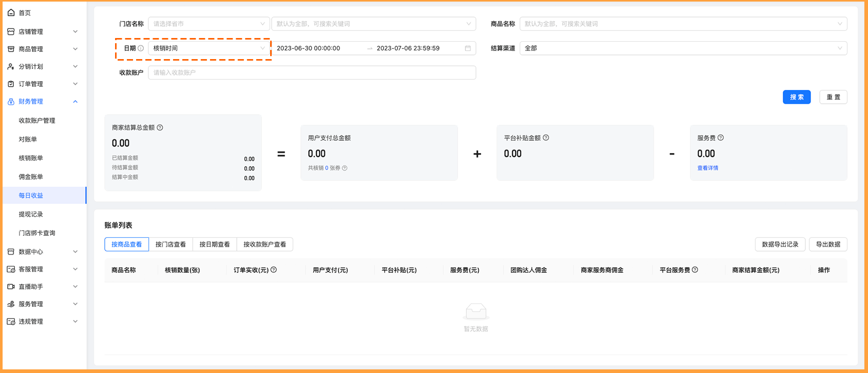Switch to 按日期查看 tab

(215, 245)
